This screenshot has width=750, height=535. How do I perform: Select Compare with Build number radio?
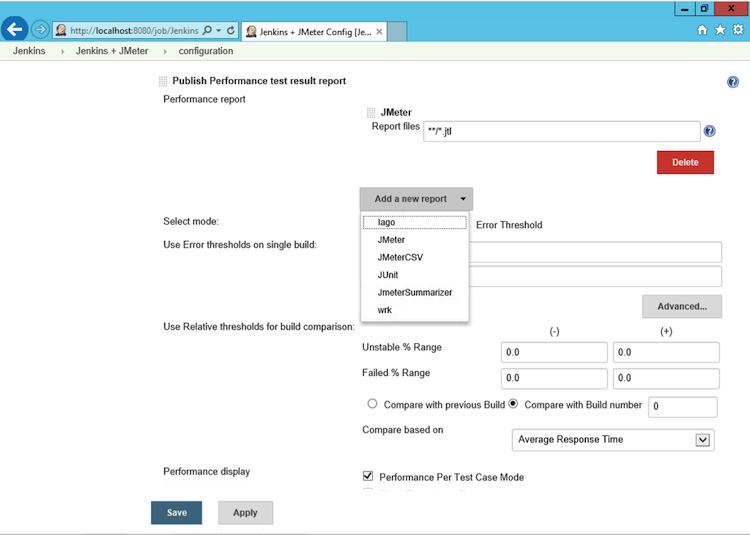pos(513,404)
